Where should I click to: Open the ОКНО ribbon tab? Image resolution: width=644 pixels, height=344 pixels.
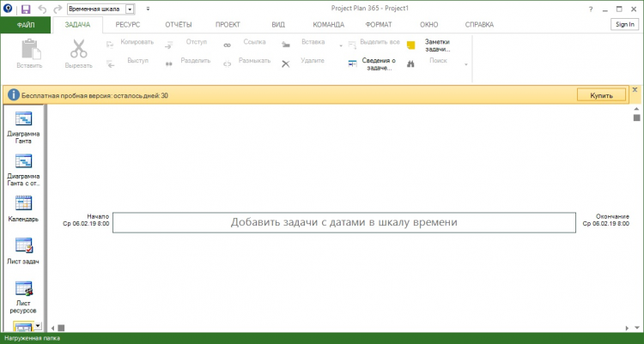click(428, 25)
